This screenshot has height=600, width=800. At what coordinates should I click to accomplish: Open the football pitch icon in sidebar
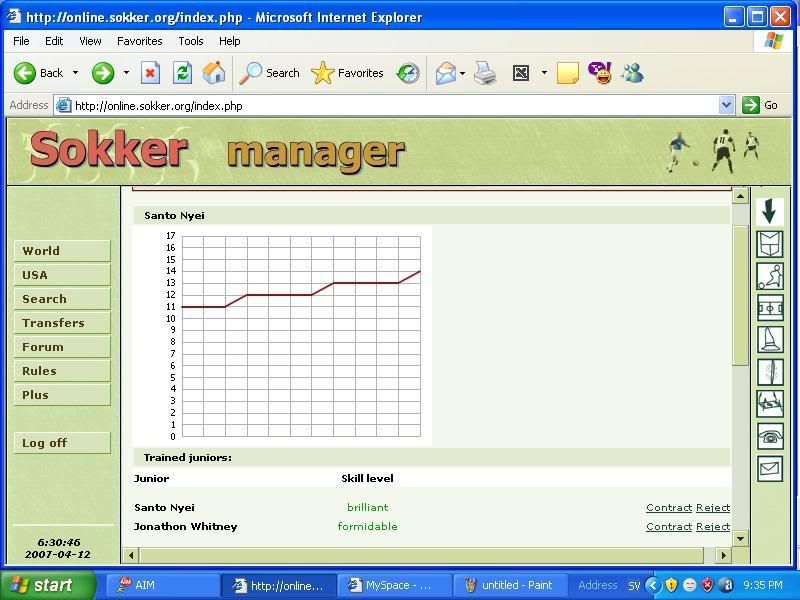769,307
